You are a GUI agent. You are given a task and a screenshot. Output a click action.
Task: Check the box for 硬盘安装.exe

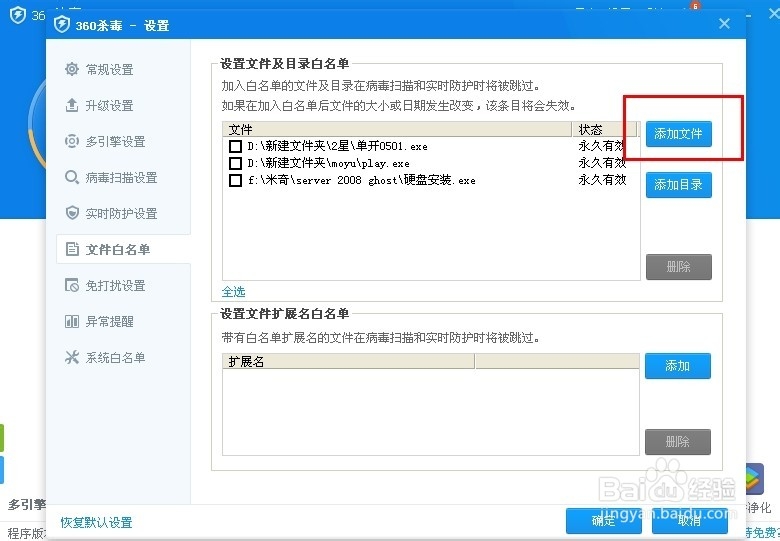235,180
